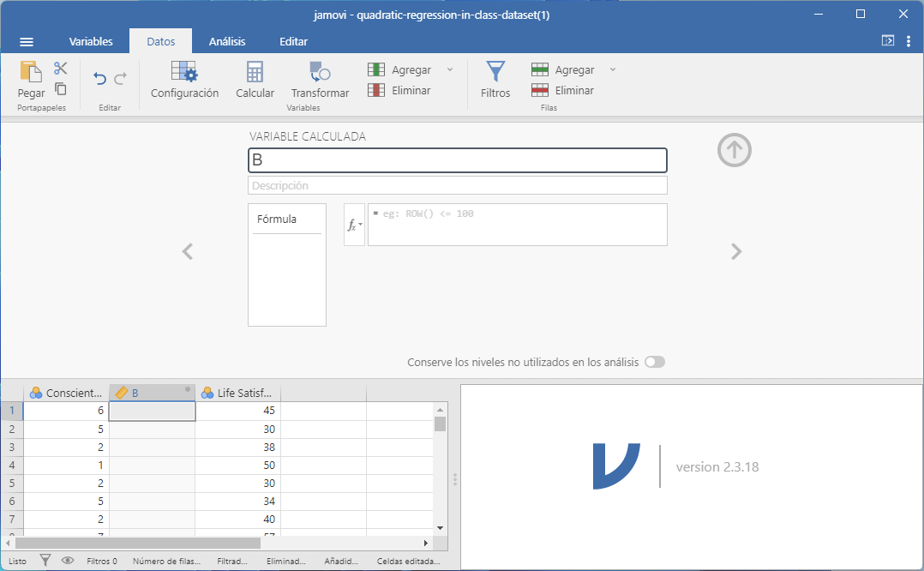Open the fx functions dropdown
Screen dimensions: 924x571
(x=354, y=225)
